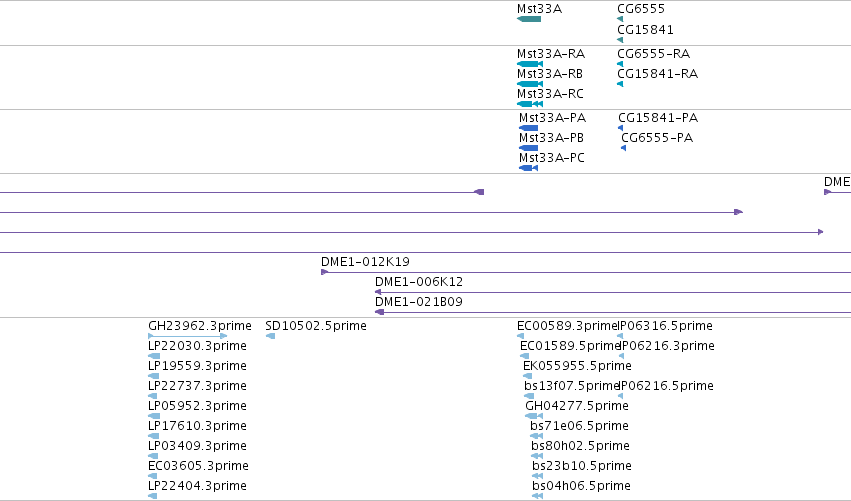Click the DME1-012K19 clone start arrow
This screenshot has height=501, width=851.
(325, 272)
